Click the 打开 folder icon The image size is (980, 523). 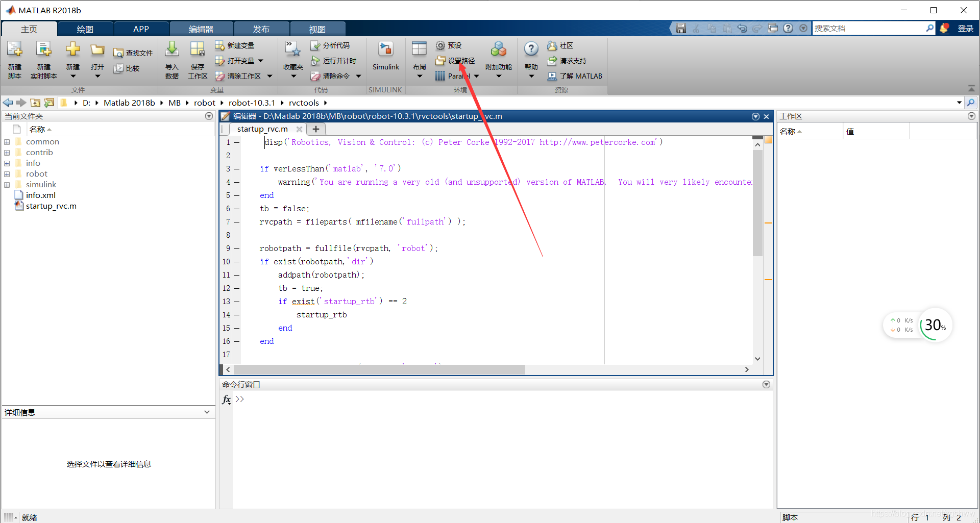click(97, 49)
